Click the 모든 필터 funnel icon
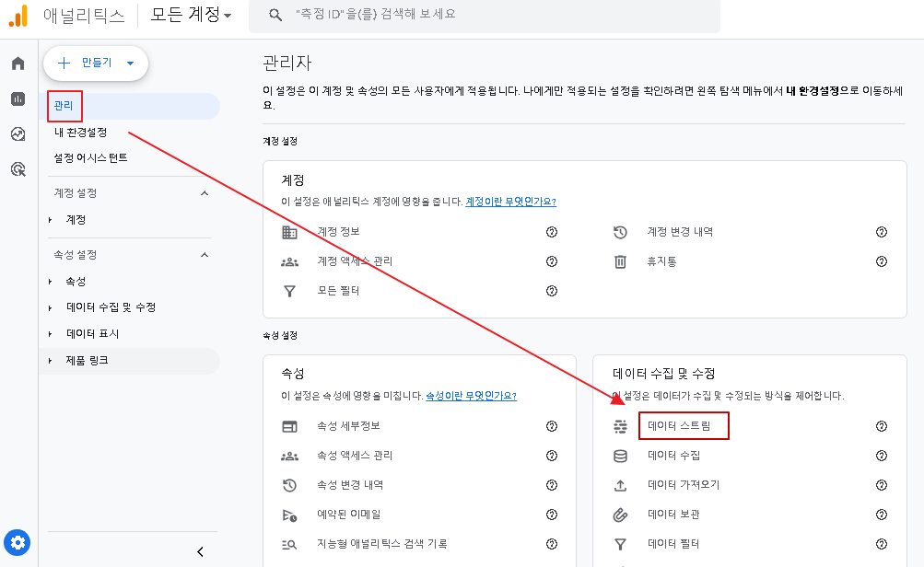Viewport: 924px width, 567px height. pos(289,291)
